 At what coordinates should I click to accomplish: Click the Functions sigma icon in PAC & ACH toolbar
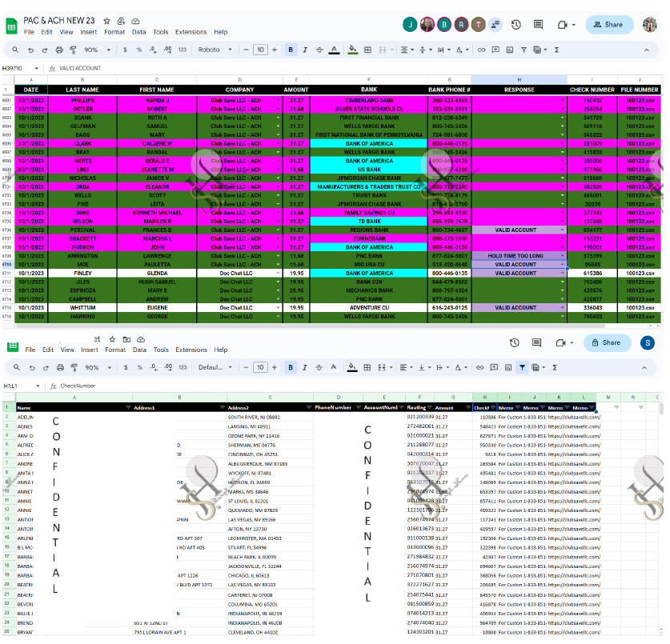[x=556, y=50]
